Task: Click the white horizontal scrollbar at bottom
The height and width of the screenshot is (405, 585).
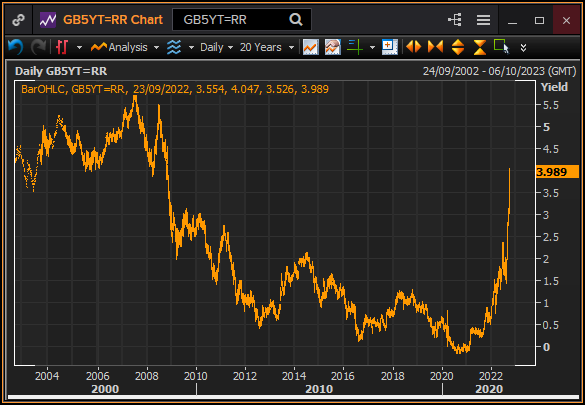Action: [292, 397]
